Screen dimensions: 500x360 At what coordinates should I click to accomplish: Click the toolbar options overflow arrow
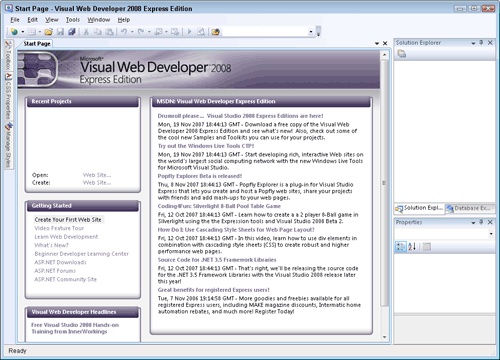tap(318, 31)
